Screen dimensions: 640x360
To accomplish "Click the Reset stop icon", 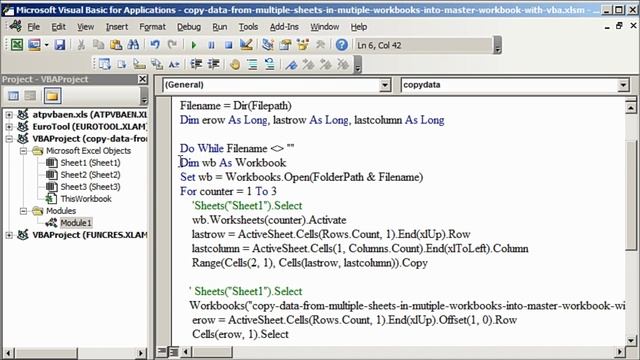I will 229,45.
